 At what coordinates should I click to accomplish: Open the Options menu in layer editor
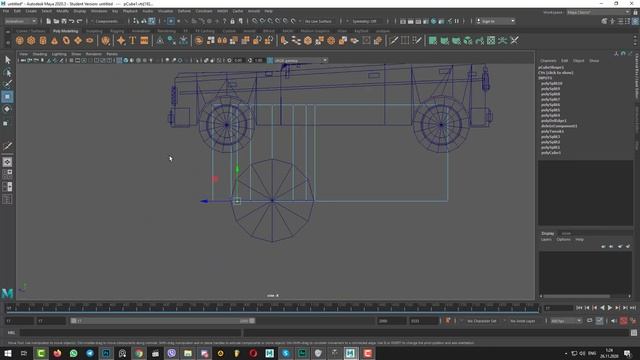(x=564, y=239)
